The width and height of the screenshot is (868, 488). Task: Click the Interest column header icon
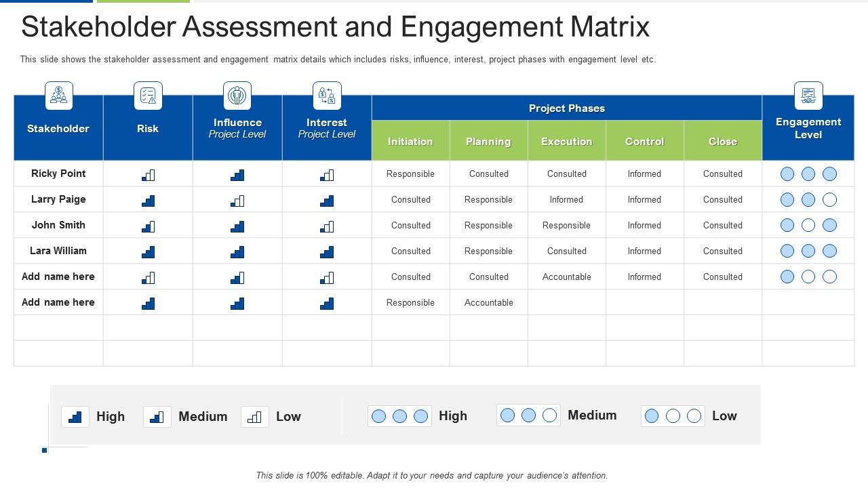[327, 96]
